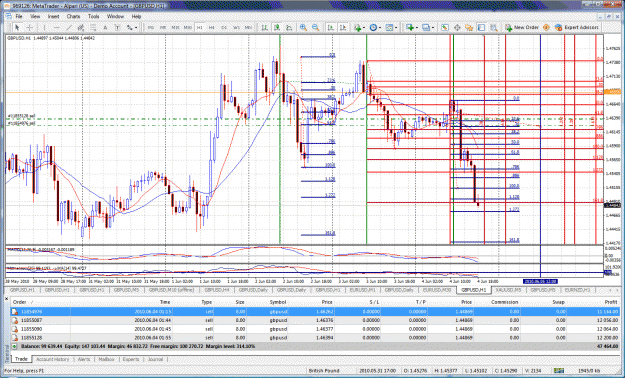The width and height of the screenshot is (625, 378).
Task: Open the arrows shapes dropdown
Action: 132,28
